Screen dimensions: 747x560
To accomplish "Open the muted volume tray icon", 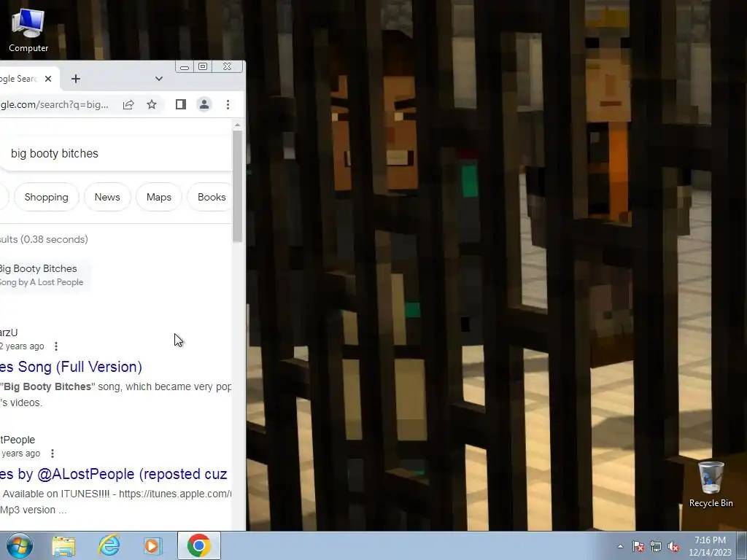I will (673, 547).
